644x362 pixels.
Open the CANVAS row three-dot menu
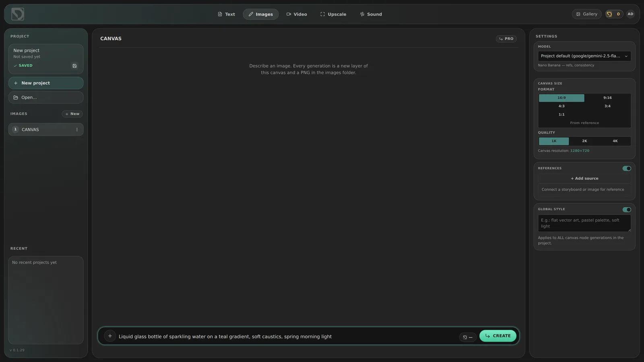click(x=77, y=130)
